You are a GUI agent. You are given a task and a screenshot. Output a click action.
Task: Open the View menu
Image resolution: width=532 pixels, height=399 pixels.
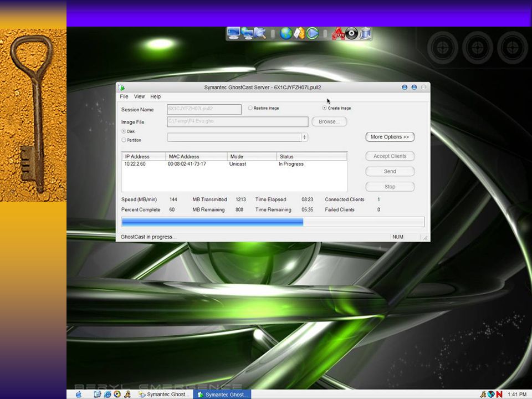click(139, 96)
